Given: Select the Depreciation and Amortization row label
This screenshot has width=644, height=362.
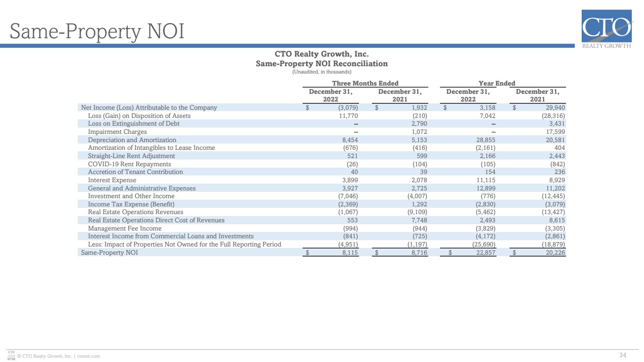Looking at the screenshot, I should pyautogui.click(x=132, y=140).
